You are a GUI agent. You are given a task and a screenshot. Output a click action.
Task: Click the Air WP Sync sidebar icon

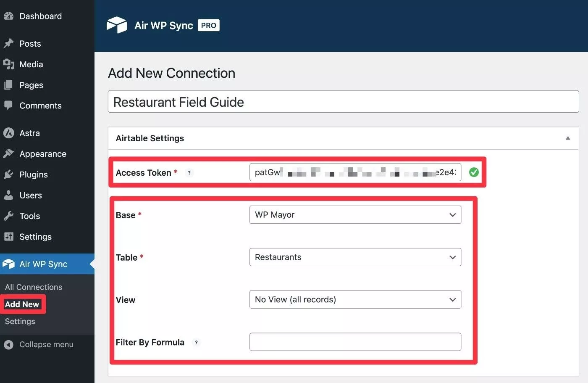(x=8, y=264)
